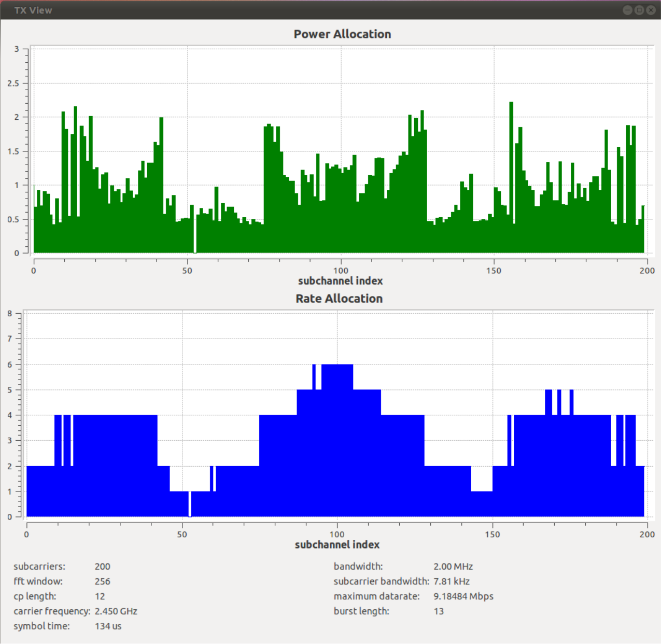661x644 pixels.
Task: Click the TX View title text
Action: click(x=33, y=10)
